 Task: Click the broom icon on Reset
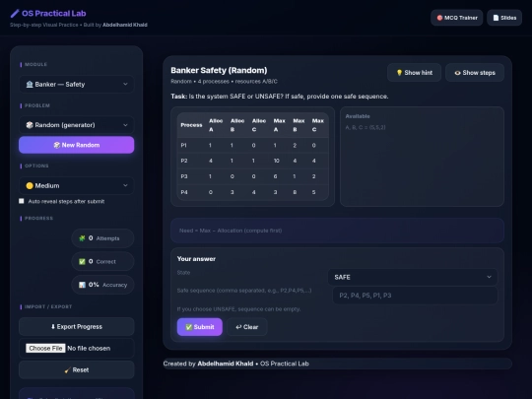click(68, 370)
